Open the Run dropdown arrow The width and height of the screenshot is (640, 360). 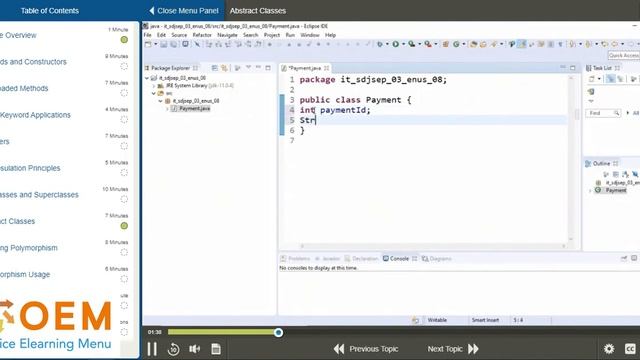tap(403, 44)
